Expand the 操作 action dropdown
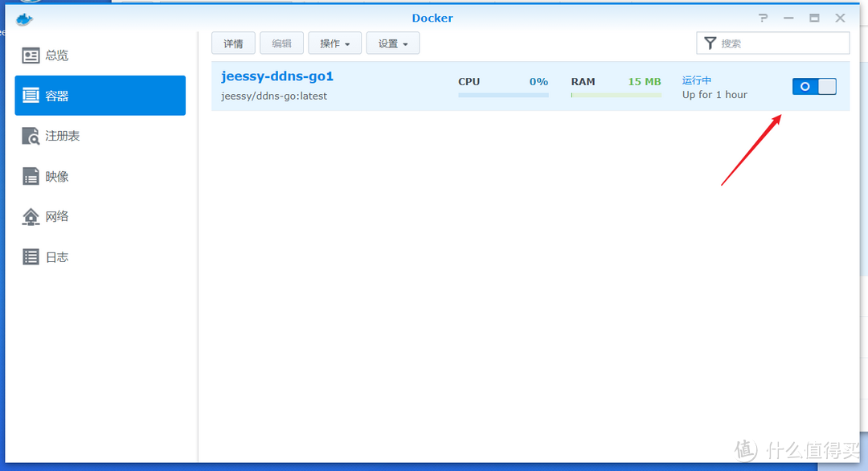Image resolution: width=868 pixels, height=471 pixels. 334,43
